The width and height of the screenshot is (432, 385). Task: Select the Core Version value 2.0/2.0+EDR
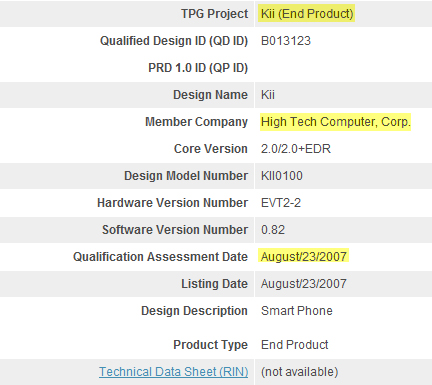point(296,149)
